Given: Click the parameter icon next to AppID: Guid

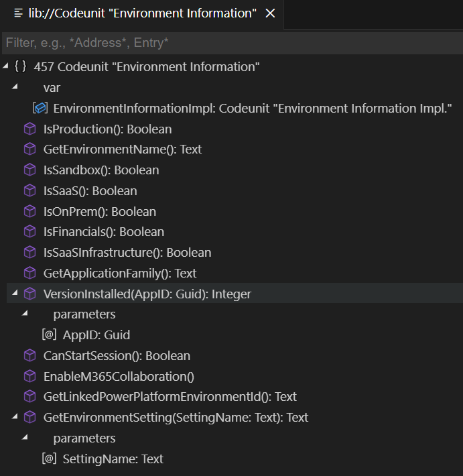Looking at the screenshot, I should click(x=49, y=335).
